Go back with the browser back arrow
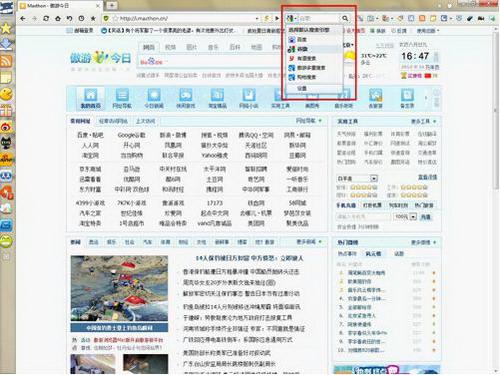This screenshot has width=500, height=375. click(23, 18)
